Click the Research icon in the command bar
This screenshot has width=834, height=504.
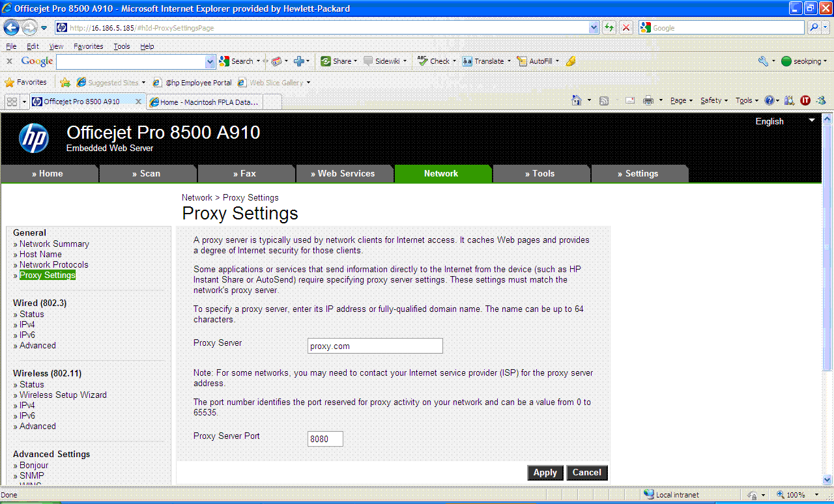coord(789,100)
